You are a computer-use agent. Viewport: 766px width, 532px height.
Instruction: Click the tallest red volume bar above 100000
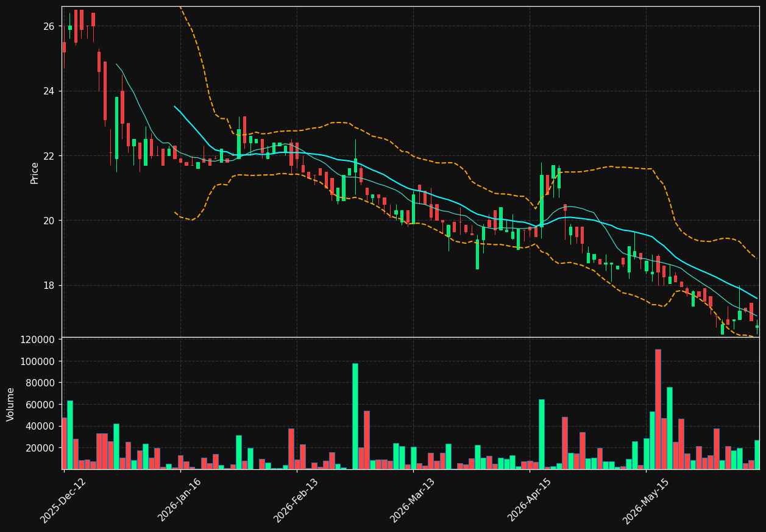(x=658, y=409)
